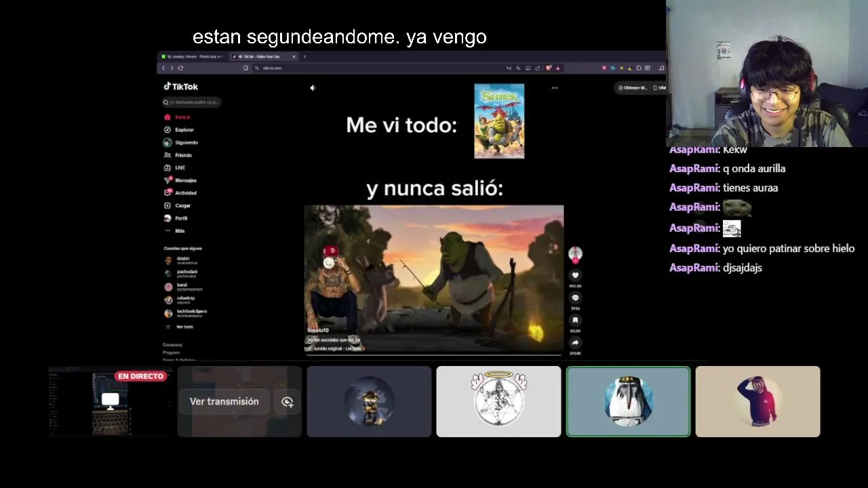868x488 pixels.
Task: Click chat message 'tienes auraa'
Action: point(750,188)
